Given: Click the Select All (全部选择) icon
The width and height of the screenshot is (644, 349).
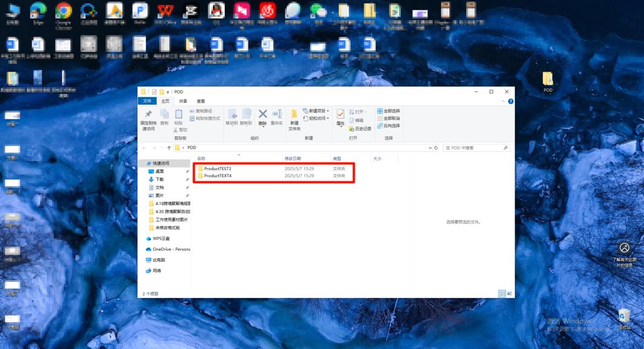Looking at the screenshot, I should click(380, 111).
